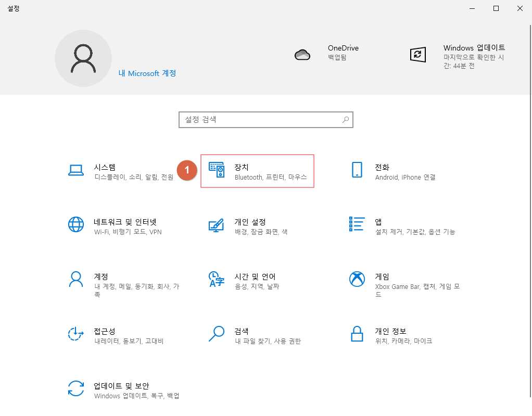
Task: Click the Windows 업데이트 title text
Action: point(474,48)
